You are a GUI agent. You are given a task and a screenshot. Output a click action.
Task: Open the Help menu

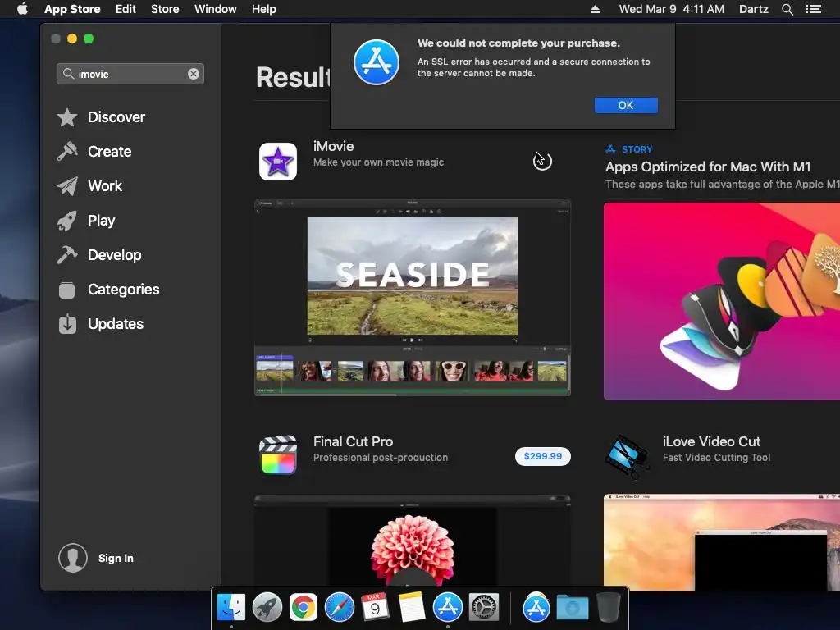click(x=264, y=9)
